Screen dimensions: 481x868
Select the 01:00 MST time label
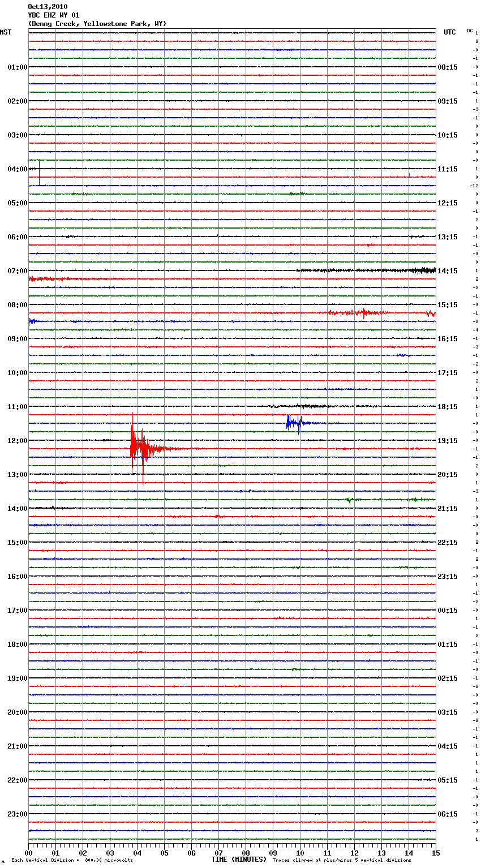click(18, 67)
